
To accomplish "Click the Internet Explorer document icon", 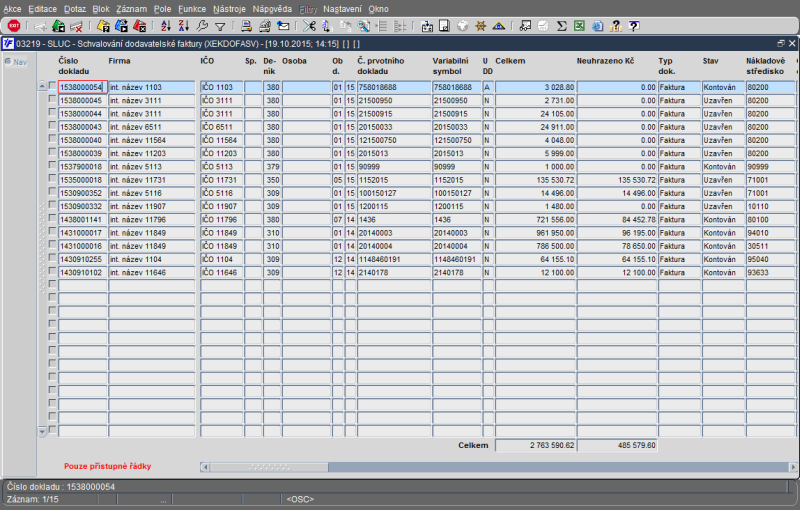I will pos(597,26).
